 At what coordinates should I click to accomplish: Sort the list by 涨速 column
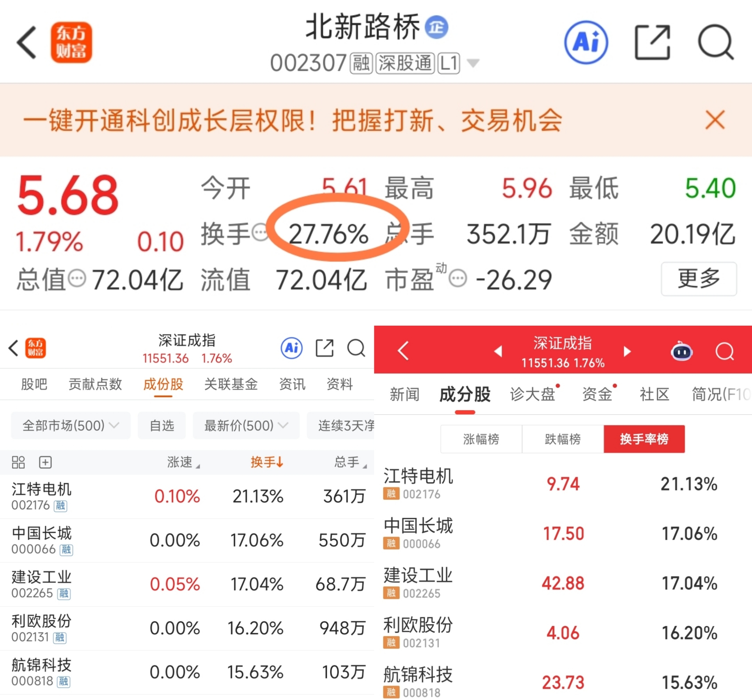pyautogui.click(x=183, y=462)
